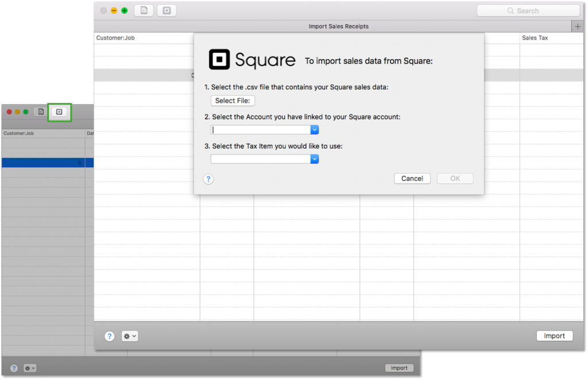Click the plus button to add a column
This screenshot has height=380, width=588.
click(578, 26)
